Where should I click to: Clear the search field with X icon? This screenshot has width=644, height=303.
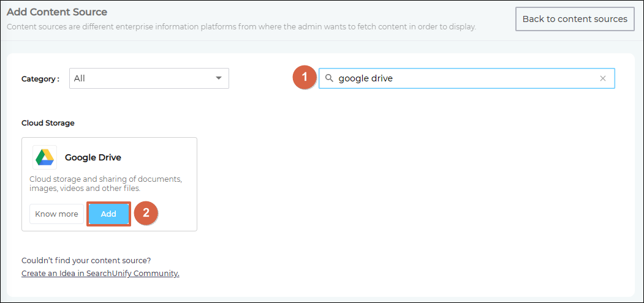[x=602, y=78]
